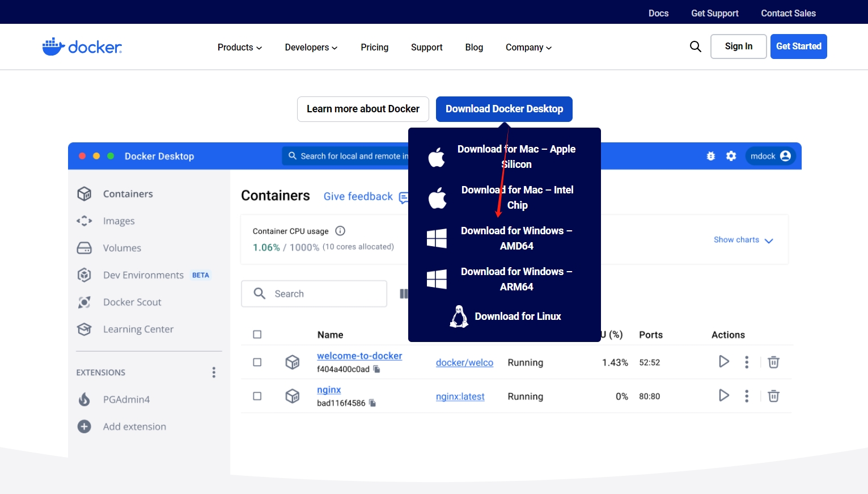Open the docker/welco image link
The width and height of the screenshot is (868, 494).
[x=464, y=362]
